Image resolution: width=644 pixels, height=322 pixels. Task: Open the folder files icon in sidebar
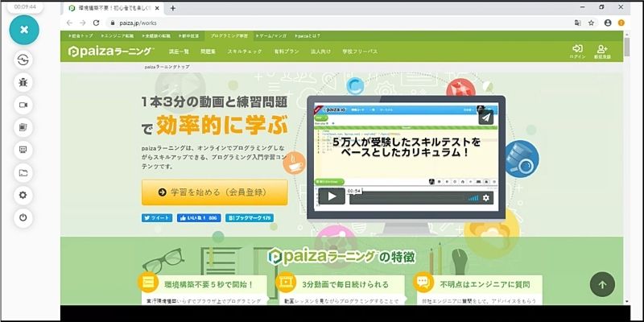(23, 172)
